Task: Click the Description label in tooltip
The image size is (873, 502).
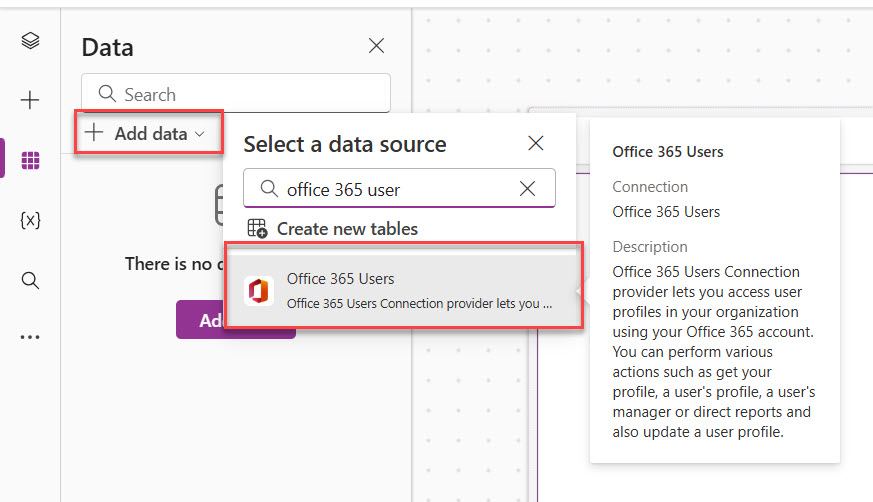Action: (x=650, y=247)
